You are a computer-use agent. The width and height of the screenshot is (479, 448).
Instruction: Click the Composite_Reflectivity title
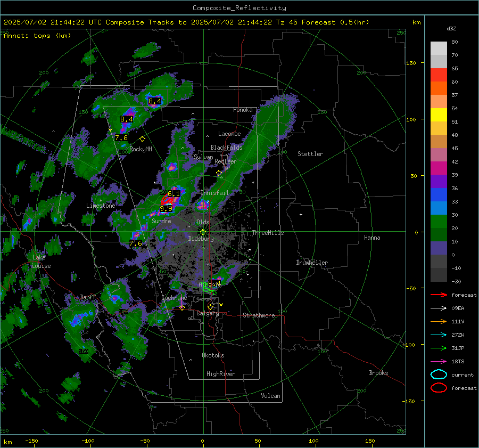click(239, 8)
